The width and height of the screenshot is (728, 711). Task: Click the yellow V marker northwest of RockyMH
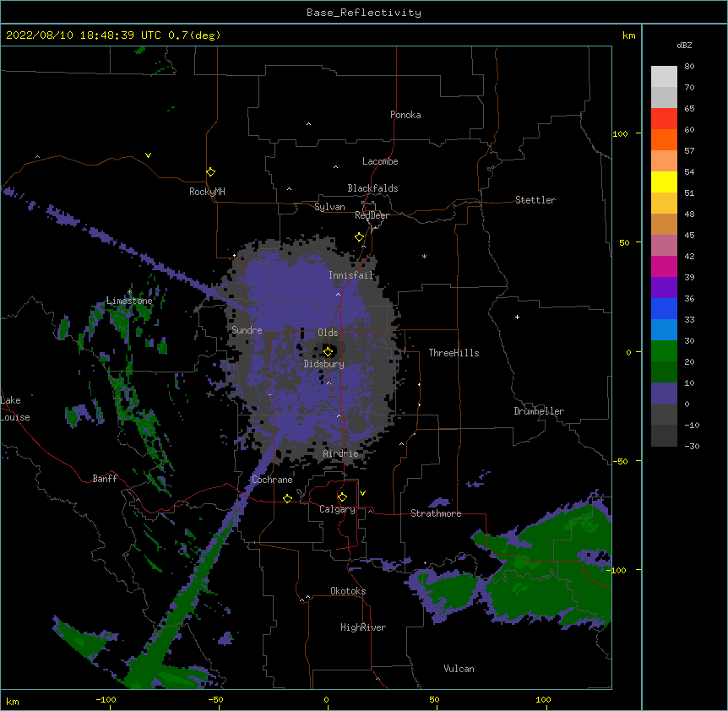pyautogui.click(x=148, y=155)
